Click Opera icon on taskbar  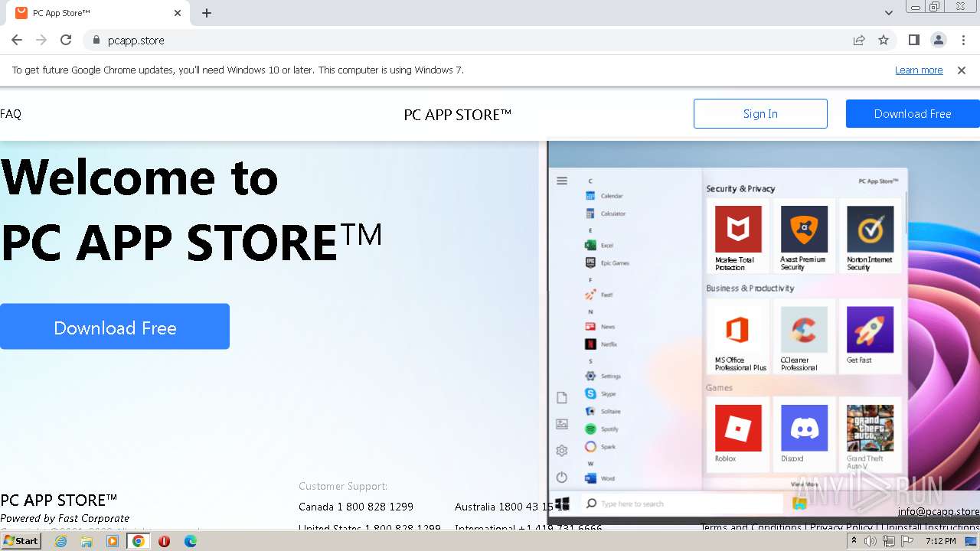click(164, 541)
